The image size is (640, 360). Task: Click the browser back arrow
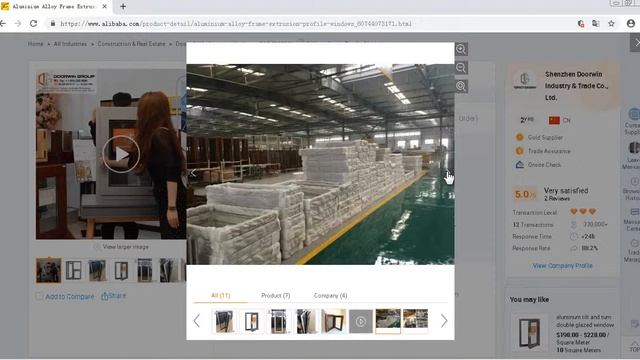[x=3, y=24]
